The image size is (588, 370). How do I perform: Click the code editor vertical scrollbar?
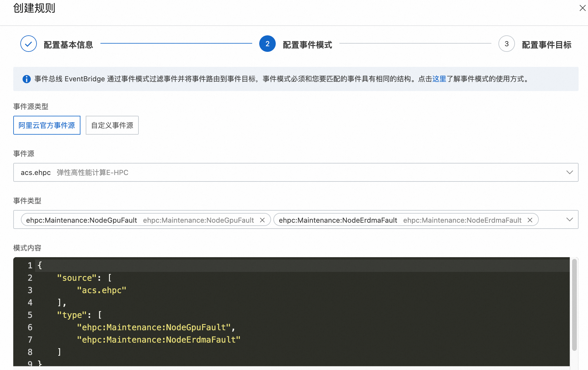tap(574, 305)
